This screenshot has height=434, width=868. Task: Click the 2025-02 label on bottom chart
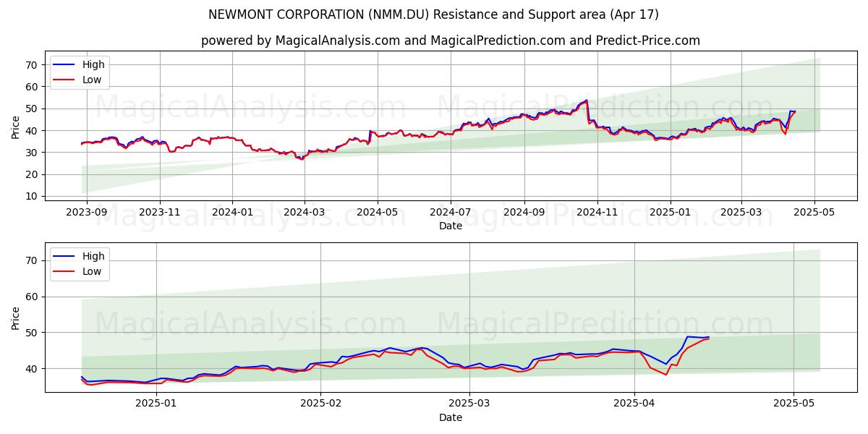tap(320, 404)
